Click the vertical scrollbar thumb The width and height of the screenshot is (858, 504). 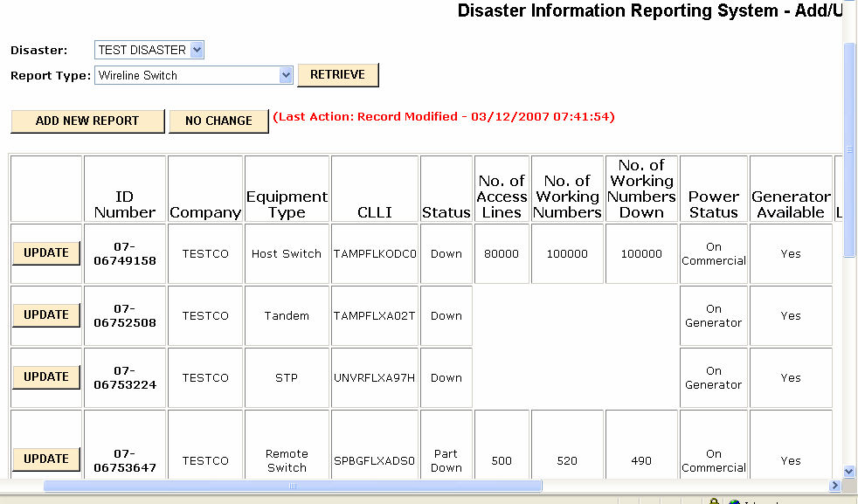pos(848,149)
